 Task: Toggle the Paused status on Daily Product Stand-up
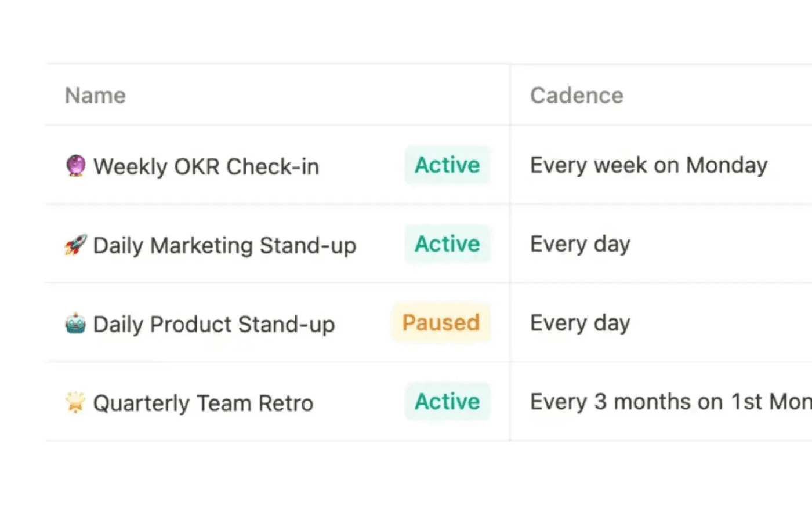coord(441,323)
